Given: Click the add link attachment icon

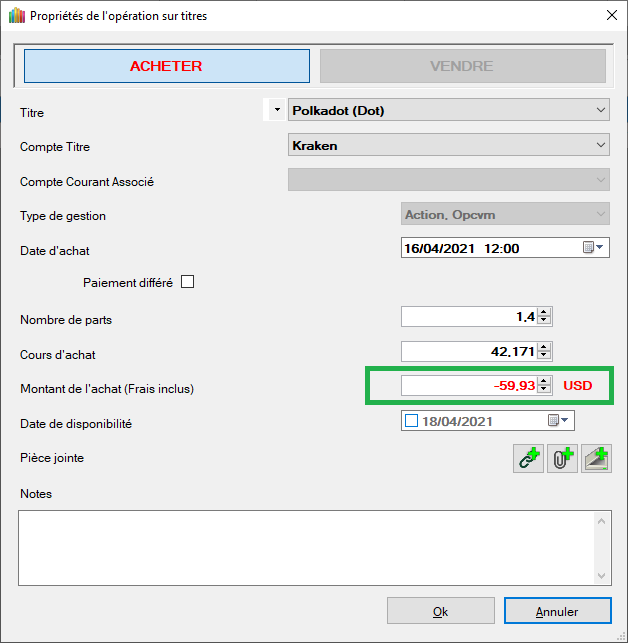Looking at the screenshot, I should [528, 459].
